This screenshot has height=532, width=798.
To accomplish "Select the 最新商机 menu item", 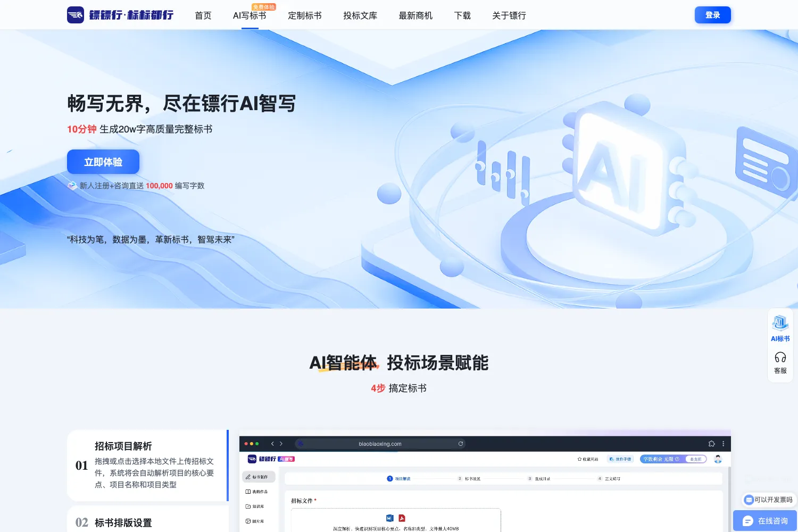I will (415, 15).
